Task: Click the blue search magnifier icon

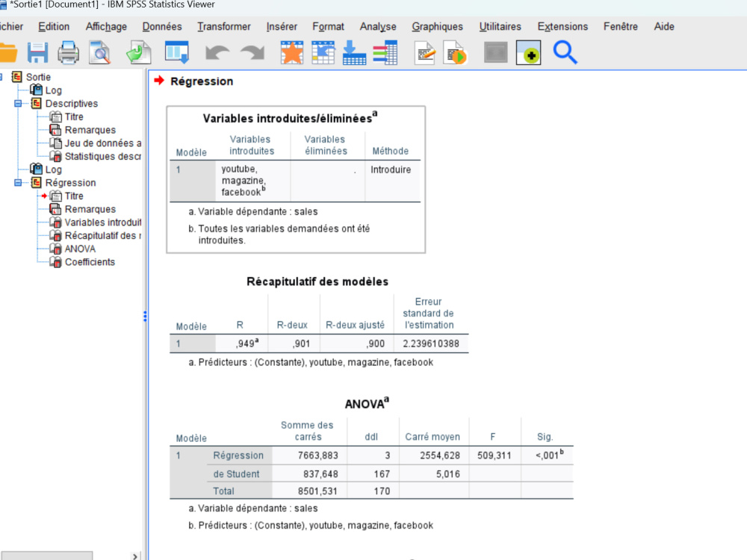Action: click(565, 52)
